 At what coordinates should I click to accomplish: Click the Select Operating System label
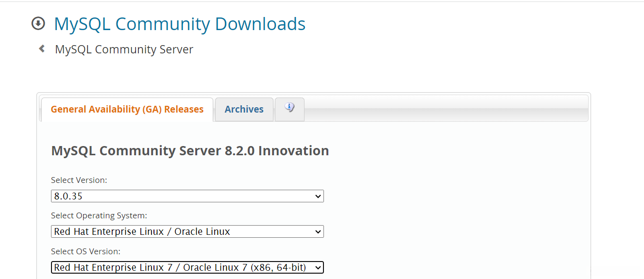click(x=99, y=215)
